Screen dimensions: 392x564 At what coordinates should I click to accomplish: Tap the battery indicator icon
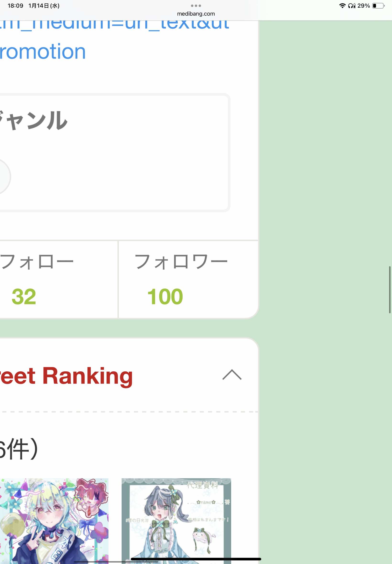coord(378,6)
